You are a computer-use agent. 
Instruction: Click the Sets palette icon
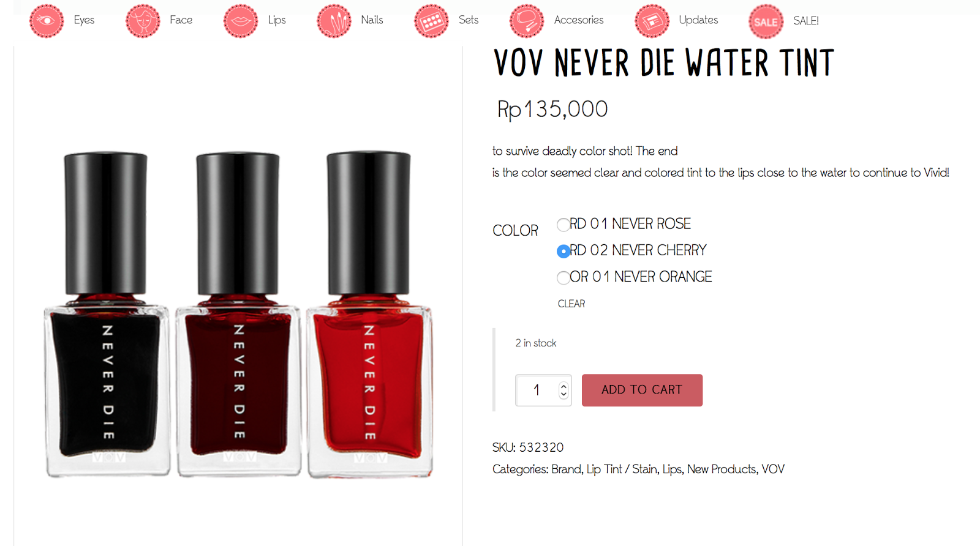431,21
